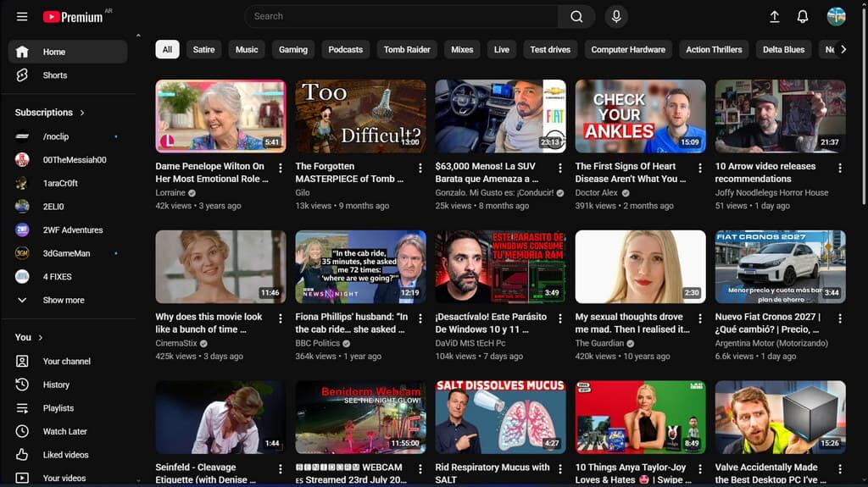
Task: Play the CHECK YOUR ANKLES thumbnail
Action: pos(641,116)
